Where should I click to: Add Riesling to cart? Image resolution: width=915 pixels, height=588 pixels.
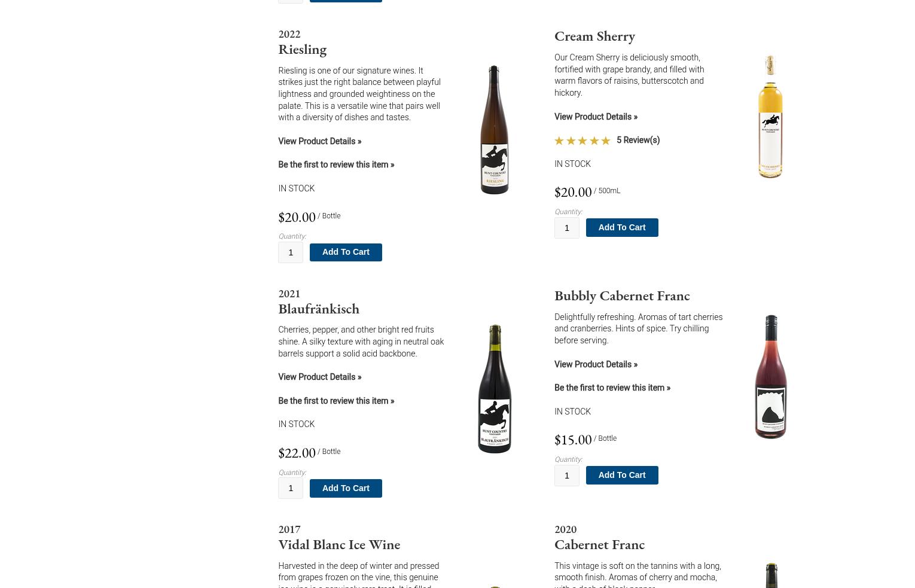point(346,252)
